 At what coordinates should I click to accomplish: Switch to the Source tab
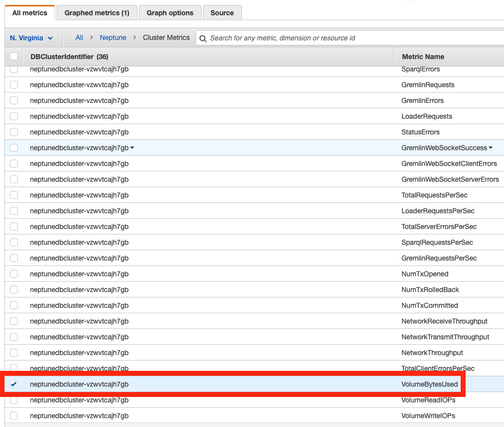[x=222, y=13]
